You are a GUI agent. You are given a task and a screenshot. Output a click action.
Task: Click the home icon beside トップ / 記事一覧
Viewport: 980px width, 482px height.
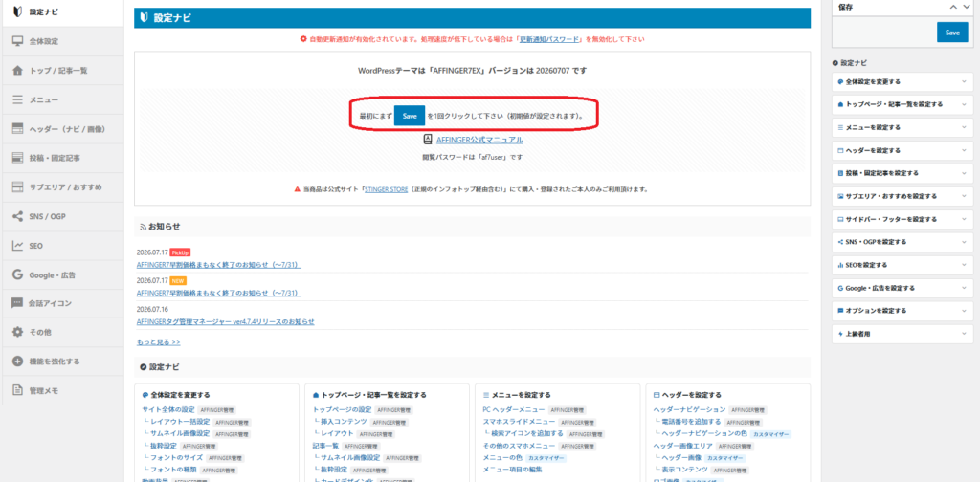pyautogui.click(x=17, y=71)
